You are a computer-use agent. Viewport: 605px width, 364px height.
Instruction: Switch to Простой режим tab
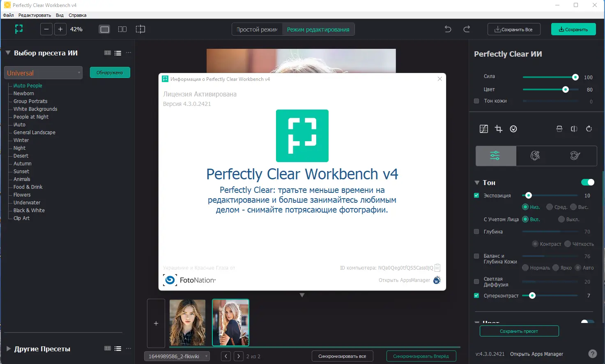coord(257,29)
